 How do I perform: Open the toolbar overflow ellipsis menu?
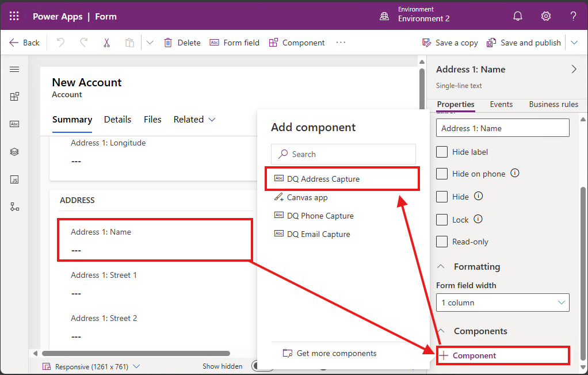(x=341, y=43)
